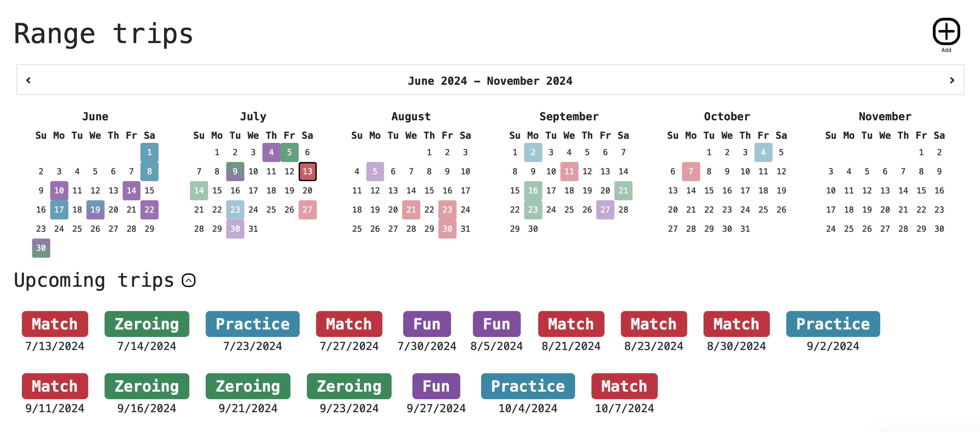Click lavender September 27 calendar day
The height and width of the screenshot is (432, 980).
click(x=605, y=210)
